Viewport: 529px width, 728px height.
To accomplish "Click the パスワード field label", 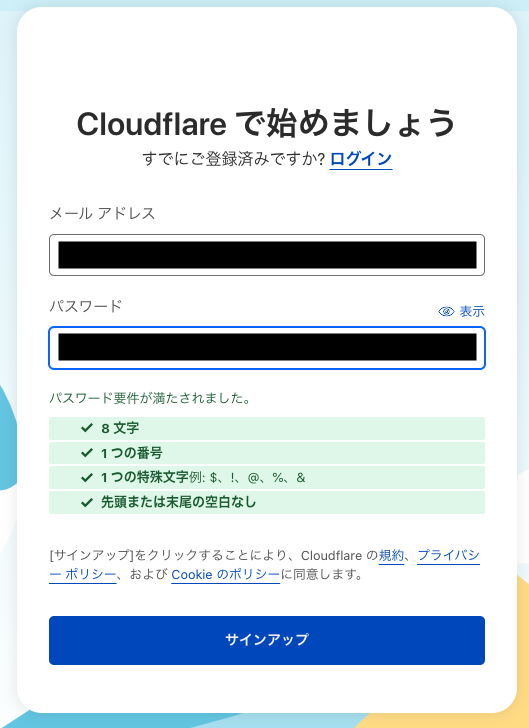I will point(85,306).
